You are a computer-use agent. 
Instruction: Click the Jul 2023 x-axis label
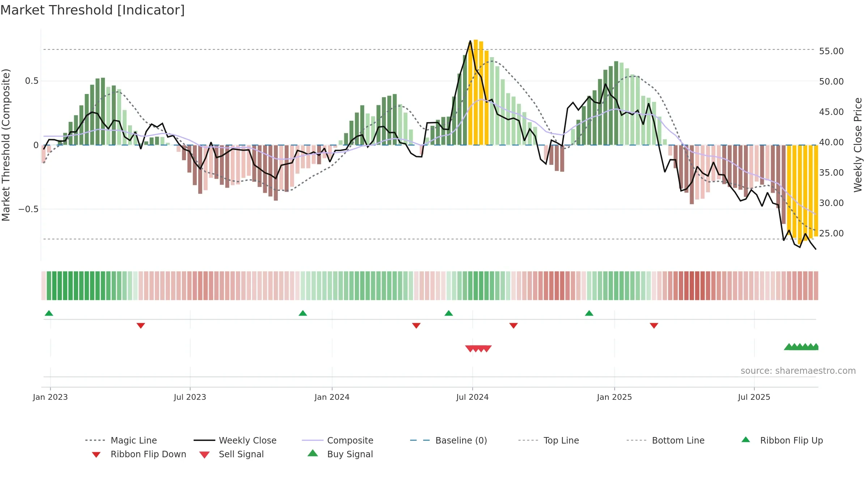point(190,397)
